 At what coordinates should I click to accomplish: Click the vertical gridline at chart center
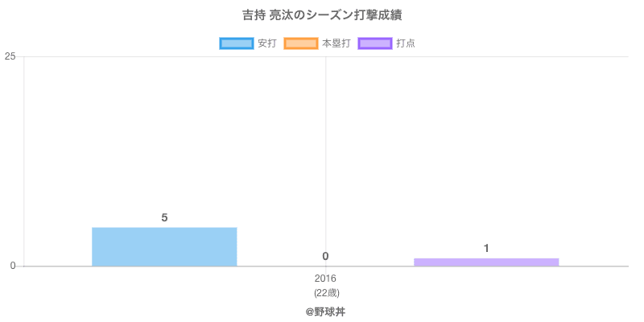[325, 161]
